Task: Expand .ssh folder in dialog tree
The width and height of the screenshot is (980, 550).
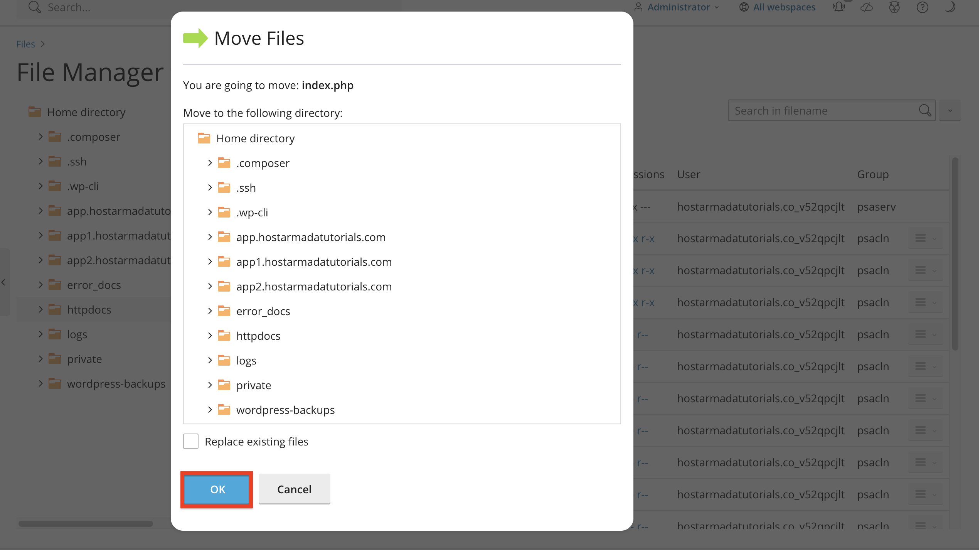Action: pos(210,188)
